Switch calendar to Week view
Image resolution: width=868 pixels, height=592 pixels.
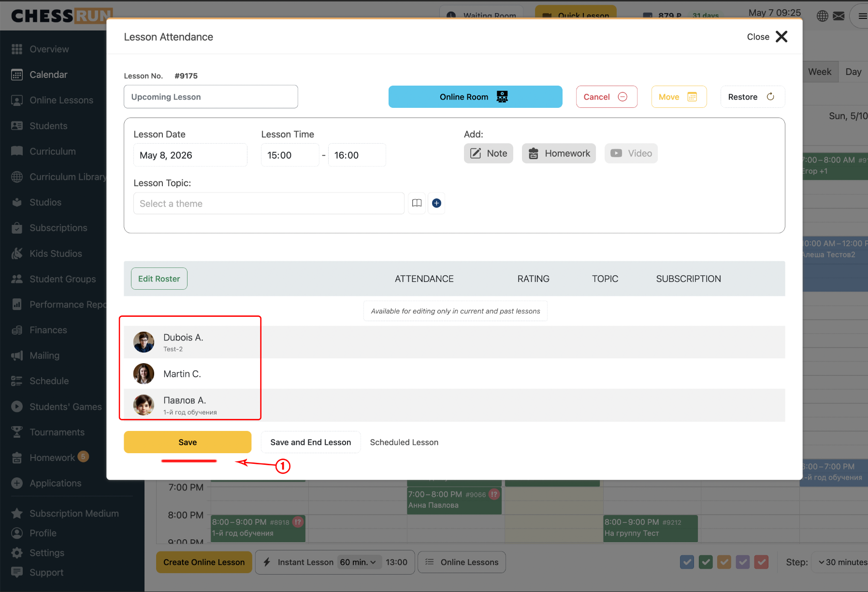(820, 72)
